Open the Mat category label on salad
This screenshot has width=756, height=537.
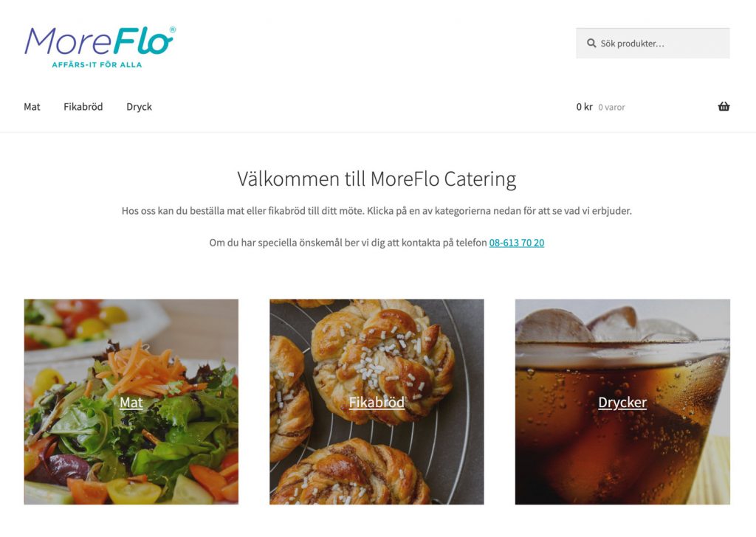point(131,402)
